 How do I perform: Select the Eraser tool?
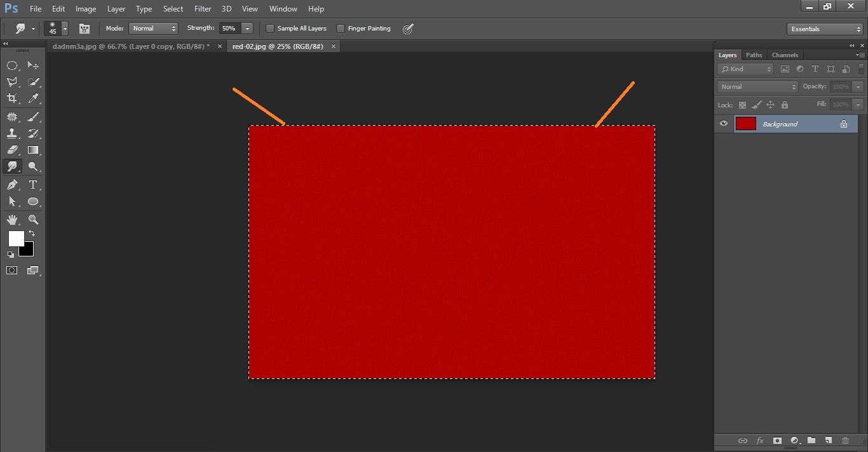click(12, 150)
